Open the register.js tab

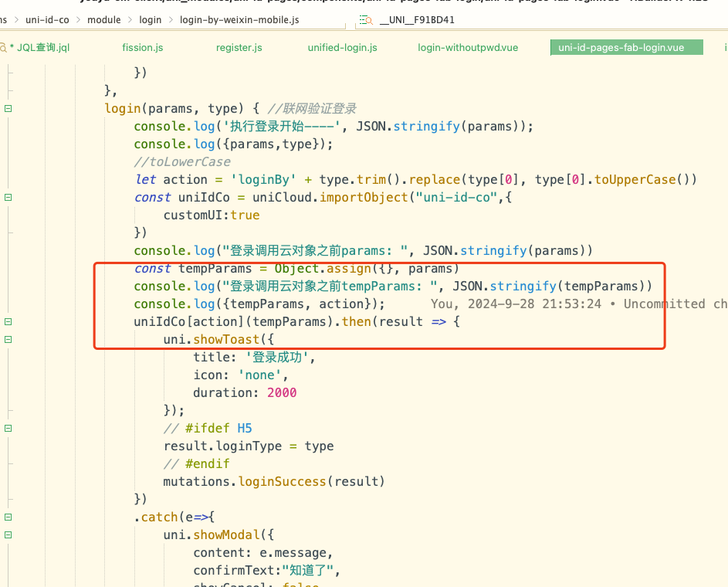point(239,48)
